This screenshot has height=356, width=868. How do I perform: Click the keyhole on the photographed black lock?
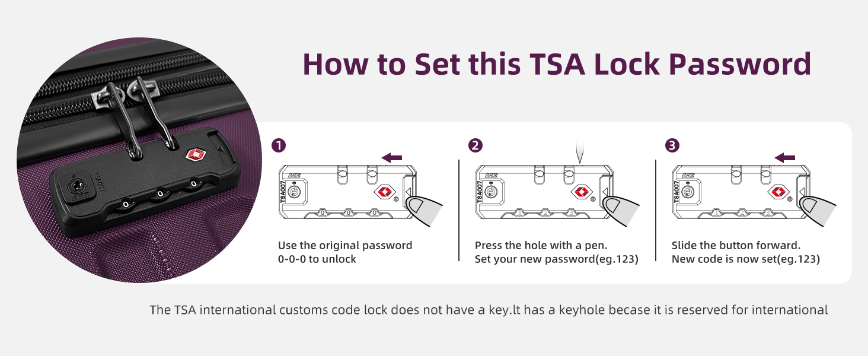tap(75, 185)
